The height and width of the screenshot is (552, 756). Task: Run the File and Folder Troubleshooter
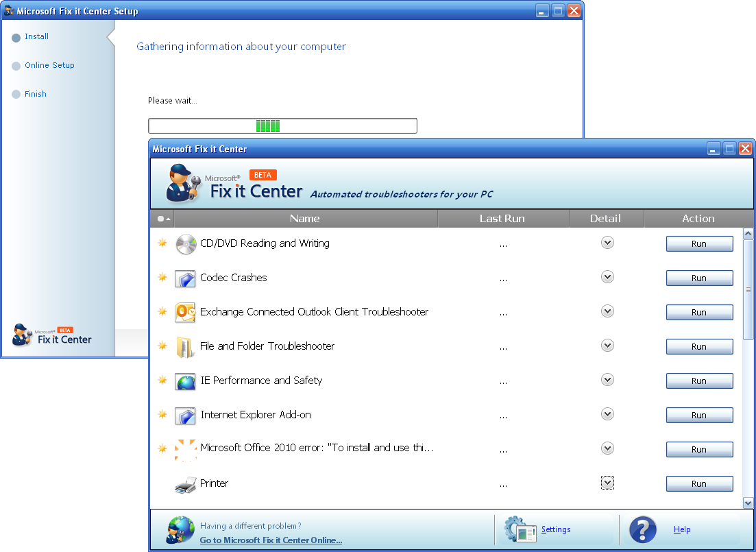pyautogui.click(x=700, y=346)
